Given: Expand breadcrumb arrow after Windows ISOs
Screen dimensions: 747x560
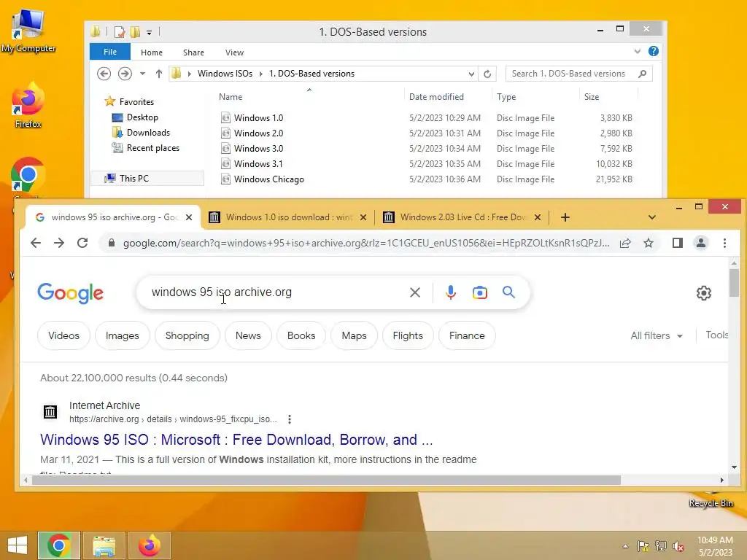Looking at the screenshot, I should tap(261, 74).
